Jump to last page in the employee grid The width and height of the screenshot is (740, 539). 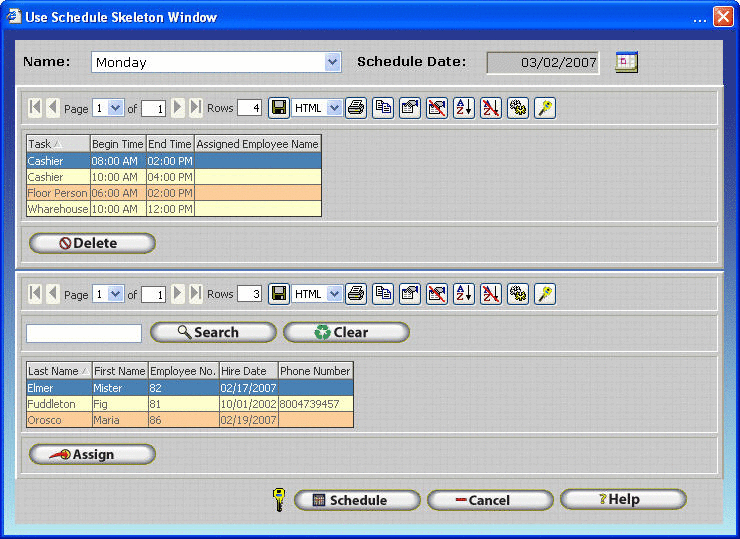(x=195, y=294)
